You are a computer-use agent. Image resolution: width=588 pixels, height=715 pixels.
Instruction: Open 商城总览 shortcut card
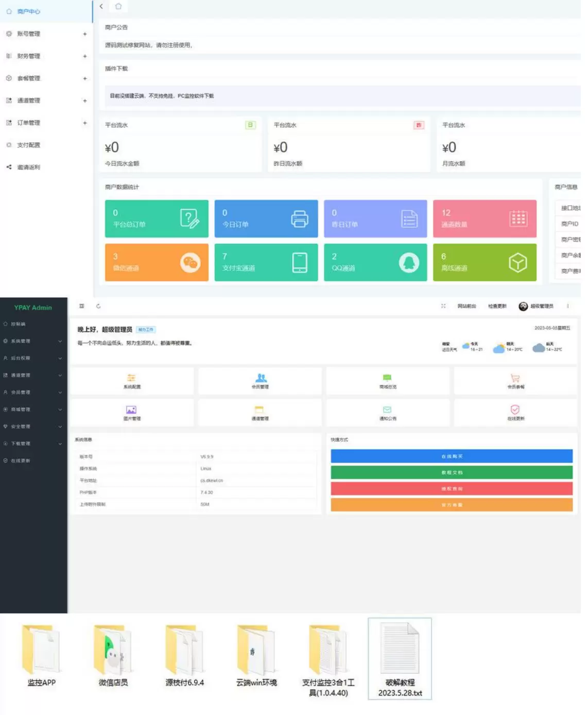(x=388, y=381)
